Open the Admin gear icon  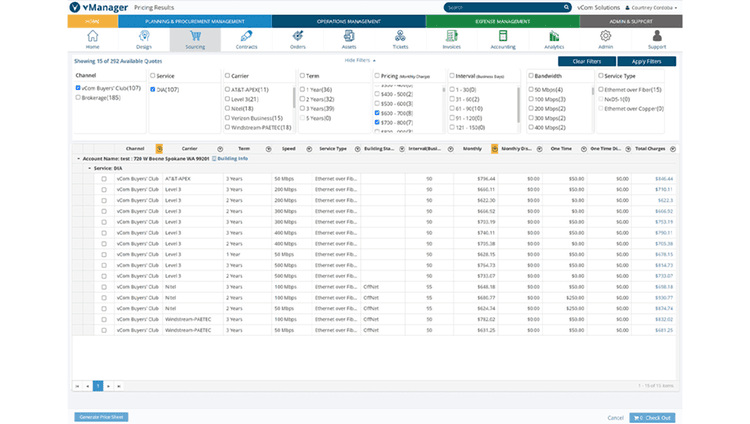coord(606,36)
